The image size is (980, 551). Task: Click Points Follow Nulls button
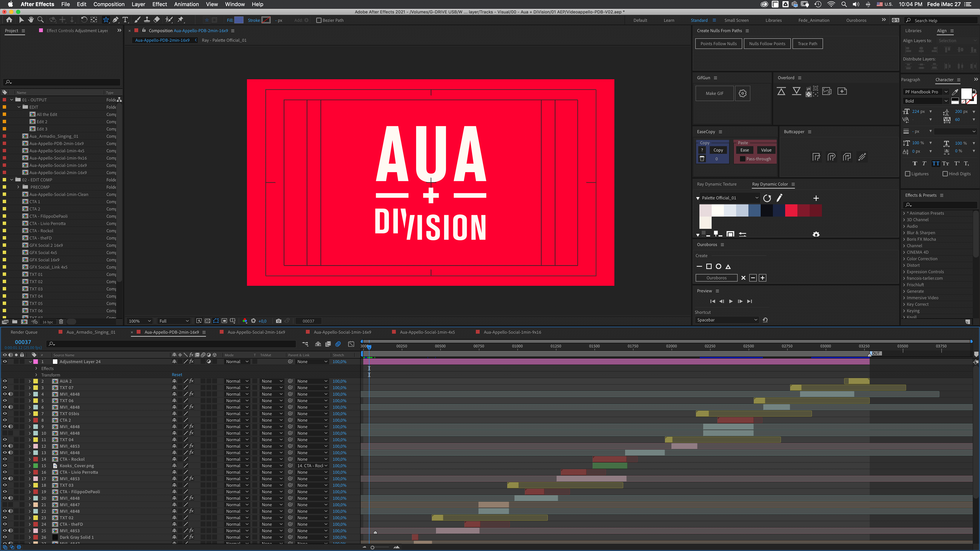pos(718,43)
